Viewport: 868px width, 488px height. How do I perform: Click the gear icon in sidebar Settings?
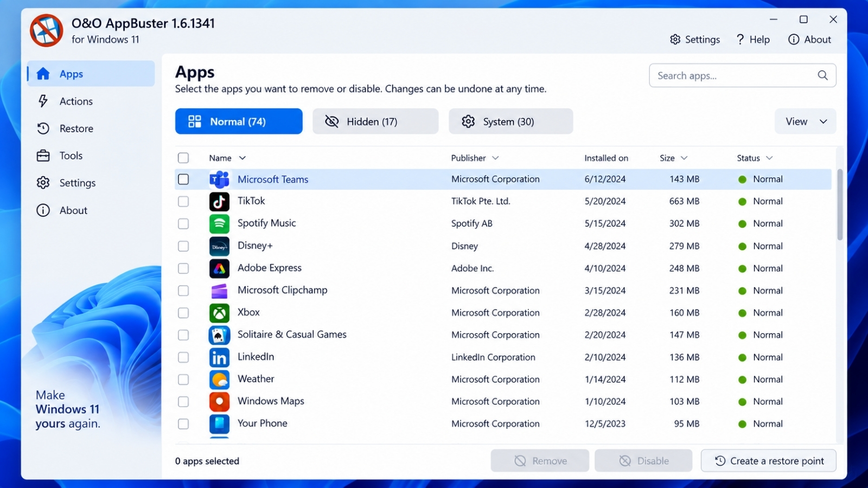pyautogui.click(x=43, y=183)
